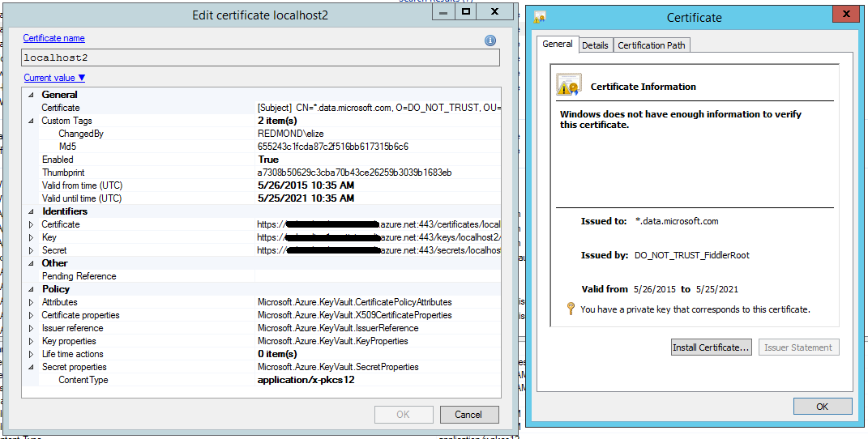The image size is (868, 439).
Task: Select the Enabled value True
Action: [268, 160]
